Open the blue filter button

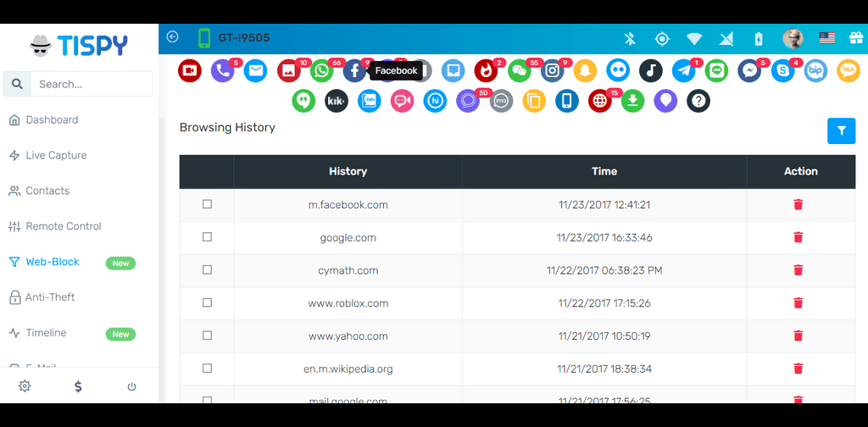click(842, 130)
